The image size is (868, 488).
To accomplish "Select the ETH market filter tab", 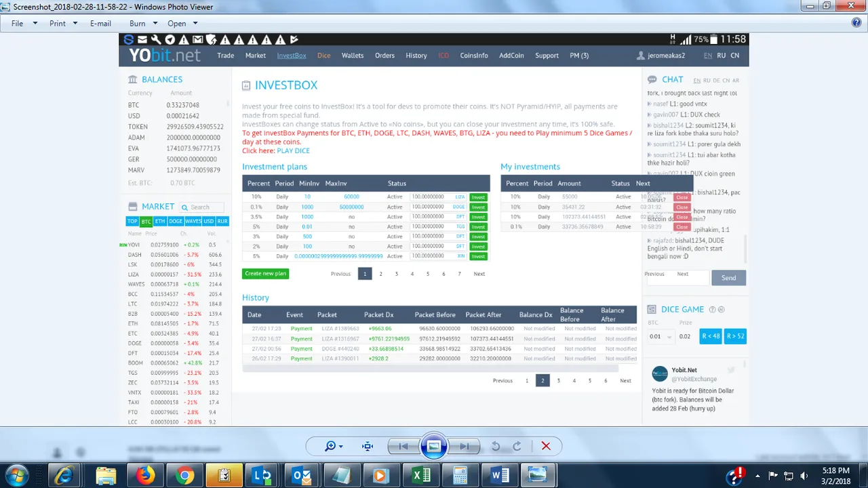I will tap(160, 221).
